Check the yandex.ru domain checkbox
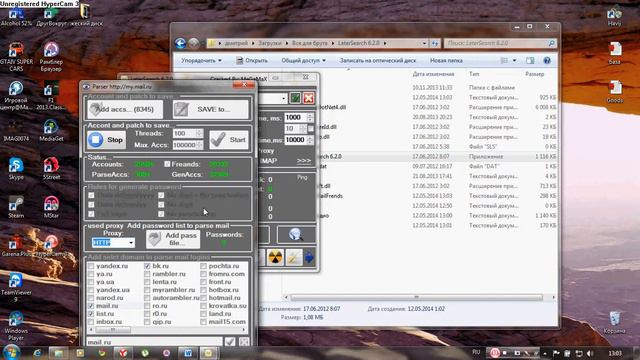This screenshot has height=360, width=640. [x=91, y=266]
